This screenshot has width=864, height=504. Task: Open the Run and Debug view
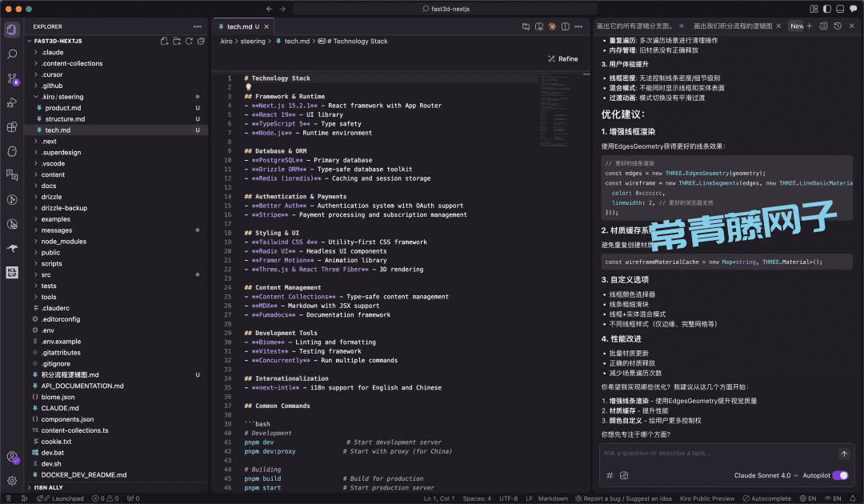pyautogui.click(x=12, y=103)
